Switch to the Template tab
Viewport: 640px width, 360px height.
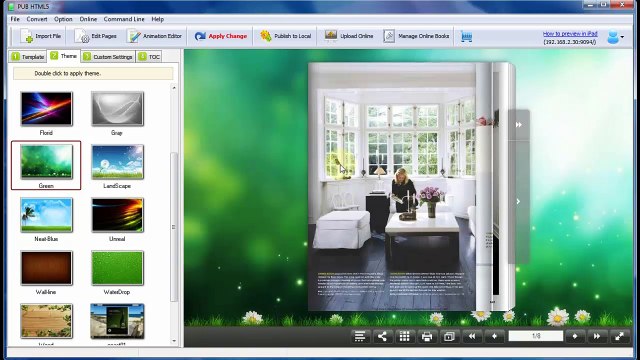(28, 57)
